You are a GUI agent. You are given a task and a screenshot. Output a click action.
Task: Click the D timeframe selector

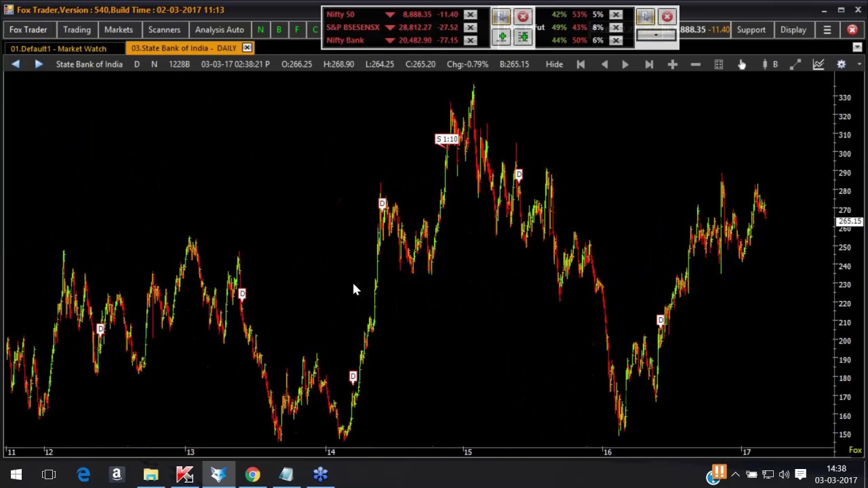point(137,64)
